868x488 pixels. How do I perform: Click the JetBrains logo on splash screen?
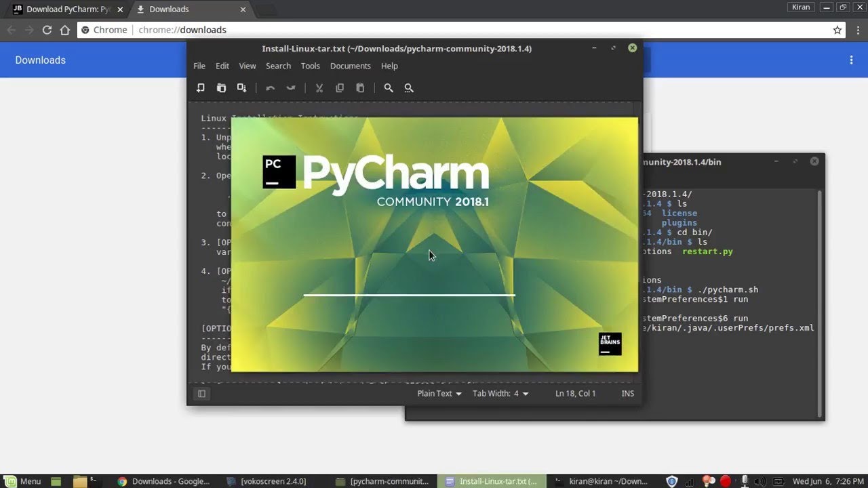[x=610, y=344]
